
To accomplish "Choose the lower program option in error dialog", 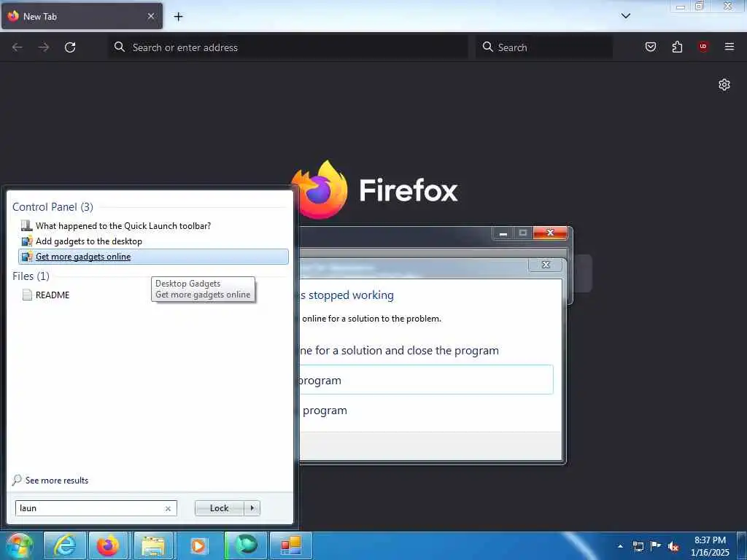I will [x=426, y=411].
